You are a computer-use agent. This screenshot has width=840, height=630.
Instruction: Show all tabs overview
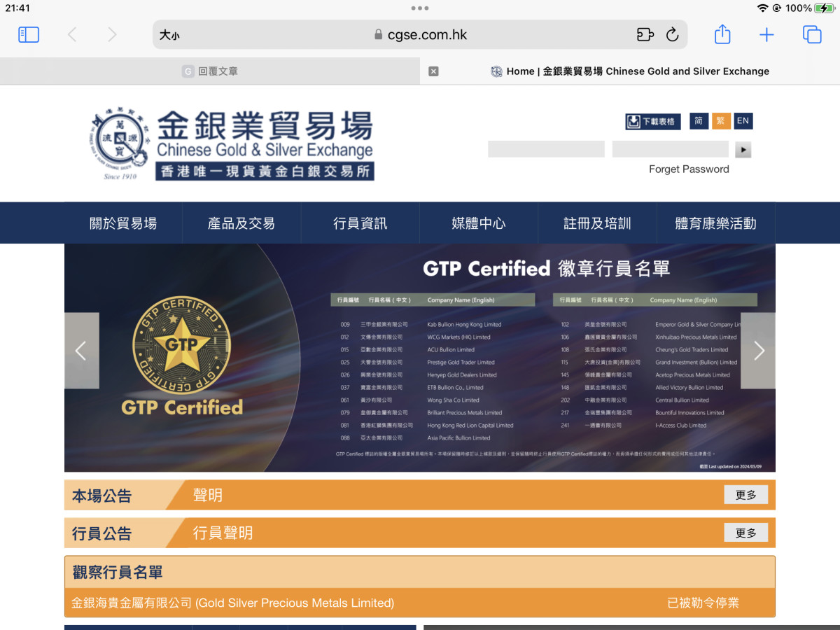[812, 34]
